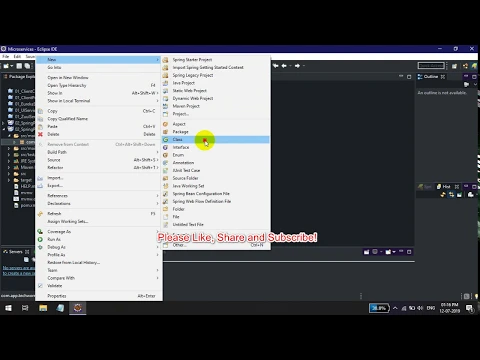Open the Debug As submenu
This screenshot has height=360, width=480.
click(x=99, y=247)
